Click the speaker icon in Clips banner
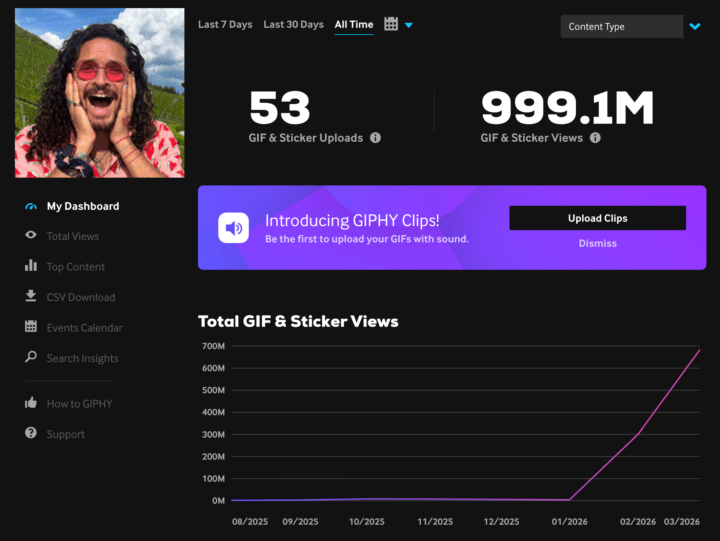The width and height of the screenshot is (720, 541). pyautogui.click(x=233, y=228)
